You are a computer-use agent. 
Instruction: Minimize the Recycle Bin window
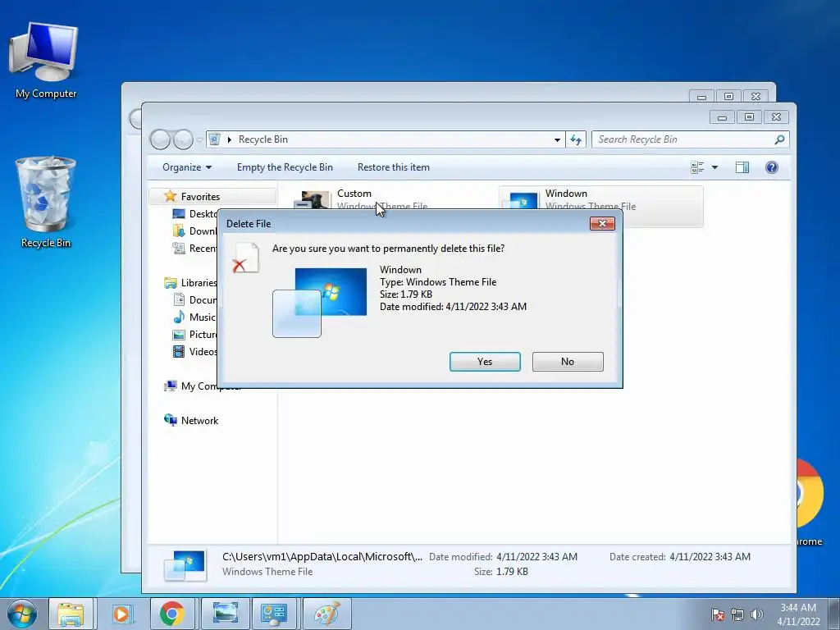tap(722, 116)
